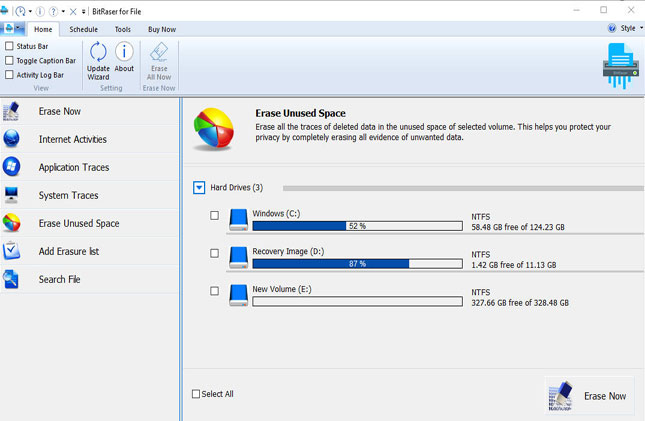This screenshot has width=645, height=421.
Task: Click the Style globe icon at top right
Action: tap(612, 28)
